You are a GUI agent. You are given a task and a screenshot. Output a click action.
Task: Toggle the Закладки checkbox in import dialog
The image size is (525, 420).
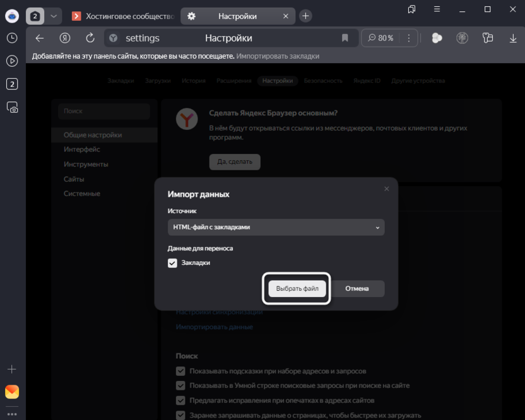pyautogui.click(x=172, y=263)
